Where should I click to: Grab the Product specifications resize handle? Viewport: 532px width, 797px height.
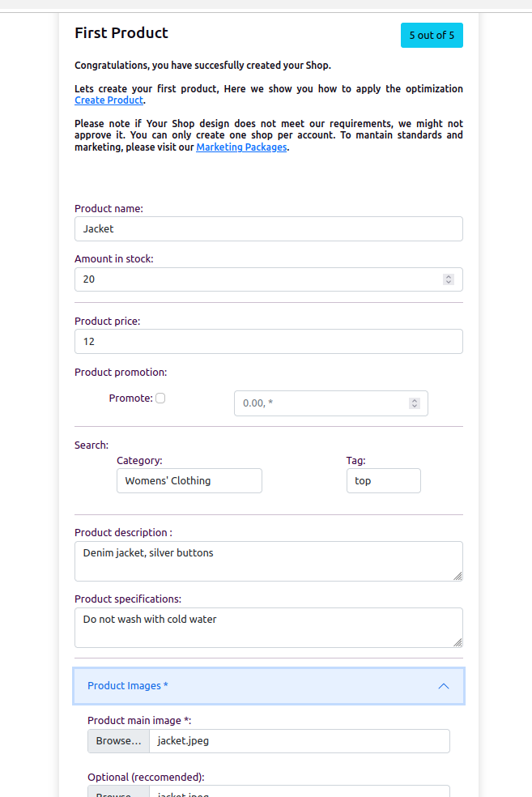pos(458,642)
